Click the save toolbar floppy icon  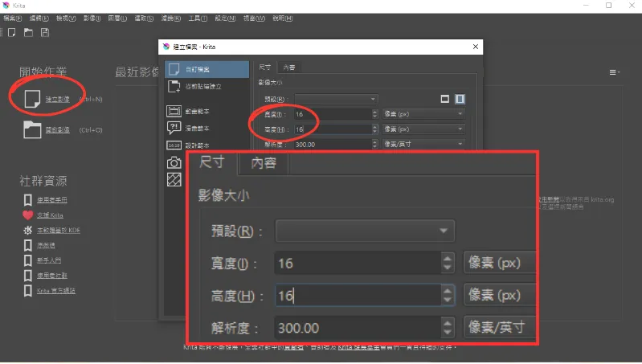tap(45, 32)
